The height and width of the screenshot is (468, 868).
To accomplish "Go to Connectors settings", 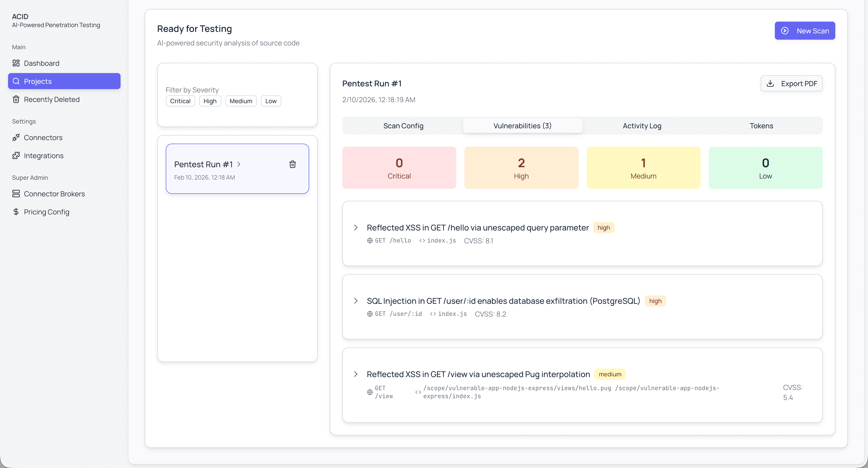I will point(64,138).
